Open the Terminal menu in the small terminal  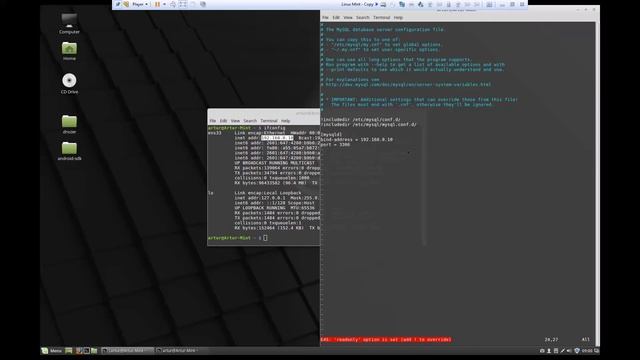(x=269, y=121)
